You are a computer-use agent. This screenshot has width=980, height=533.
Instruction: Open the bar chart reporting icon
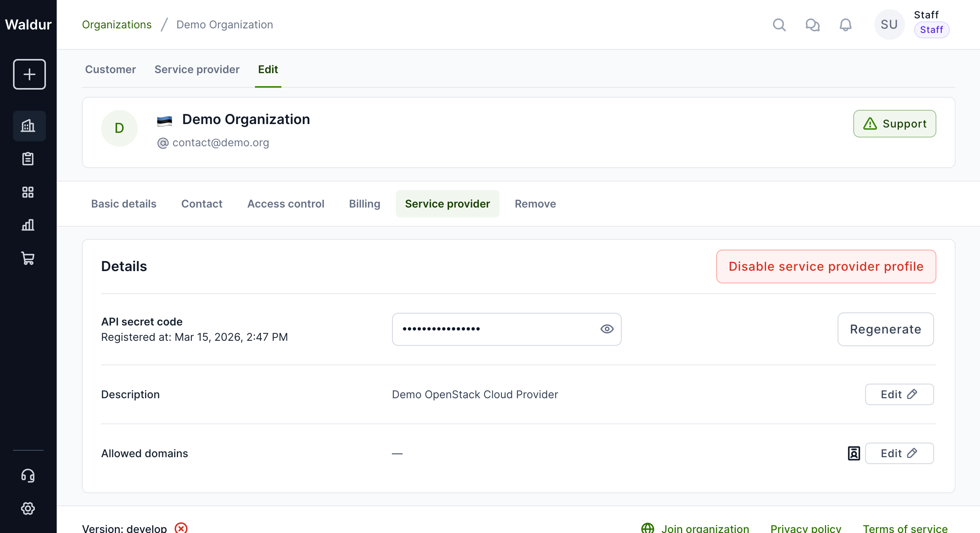click(x=28, y=225)
